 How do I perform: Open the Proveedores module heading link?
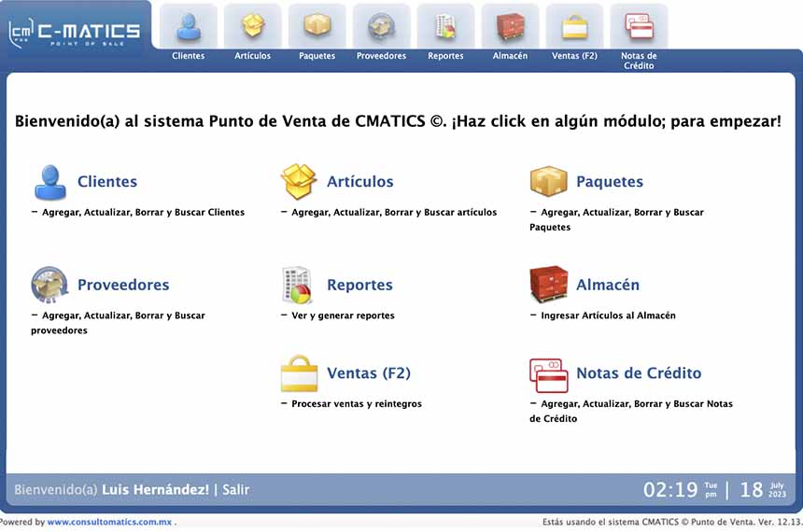coord(123,285)
